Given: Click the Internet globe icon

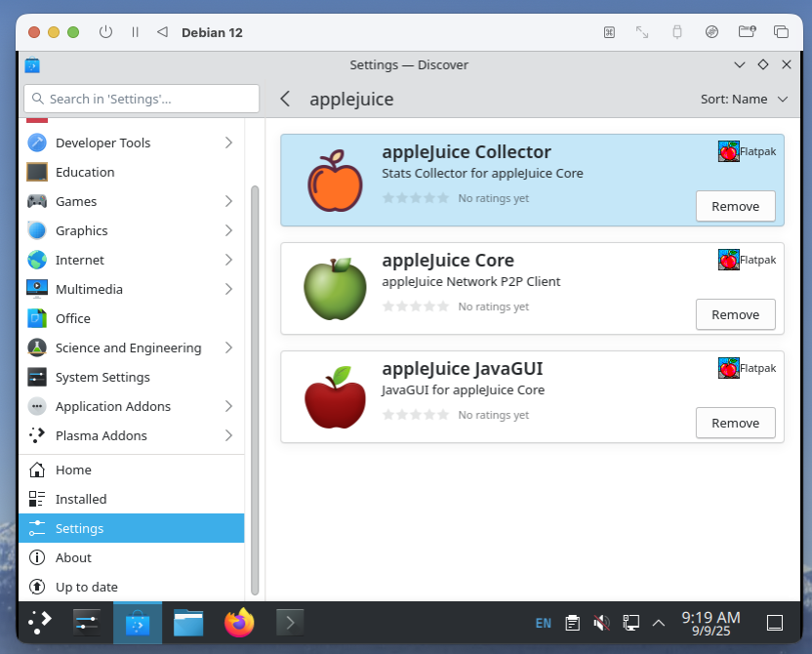Looking at the screenshot, I should (37, 260).
